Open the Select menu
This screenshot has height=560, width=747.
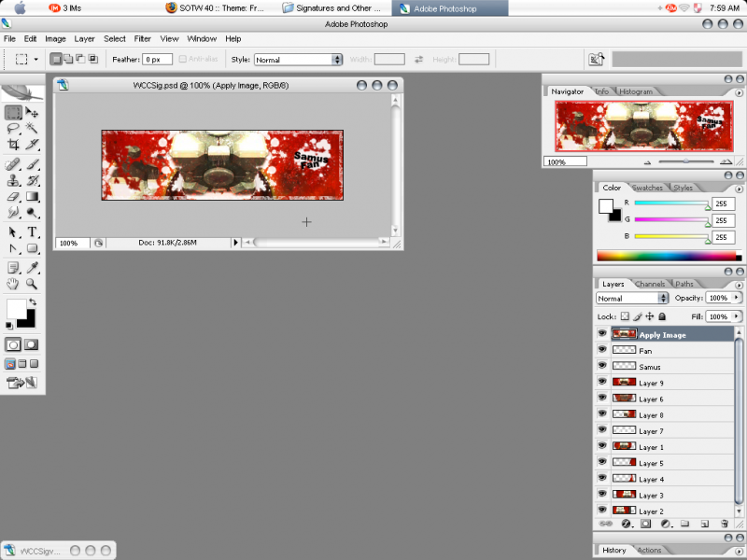coord(114,39)
